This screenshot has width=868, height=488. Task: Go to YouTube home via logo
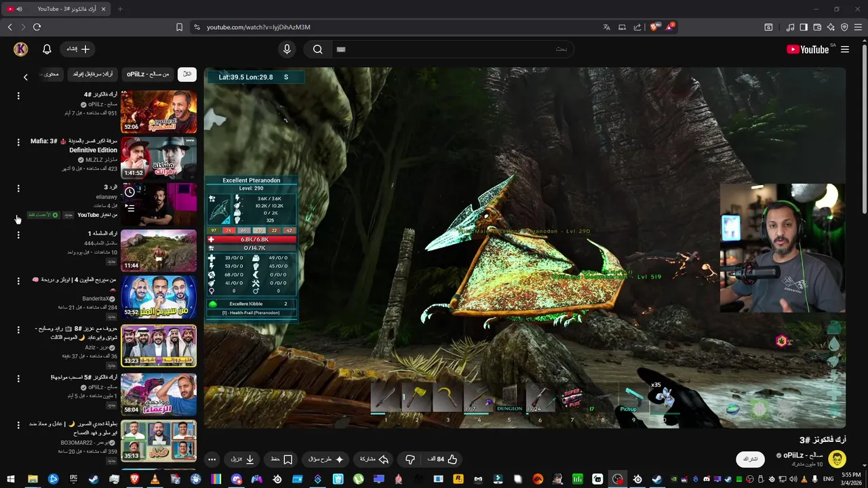808,49
